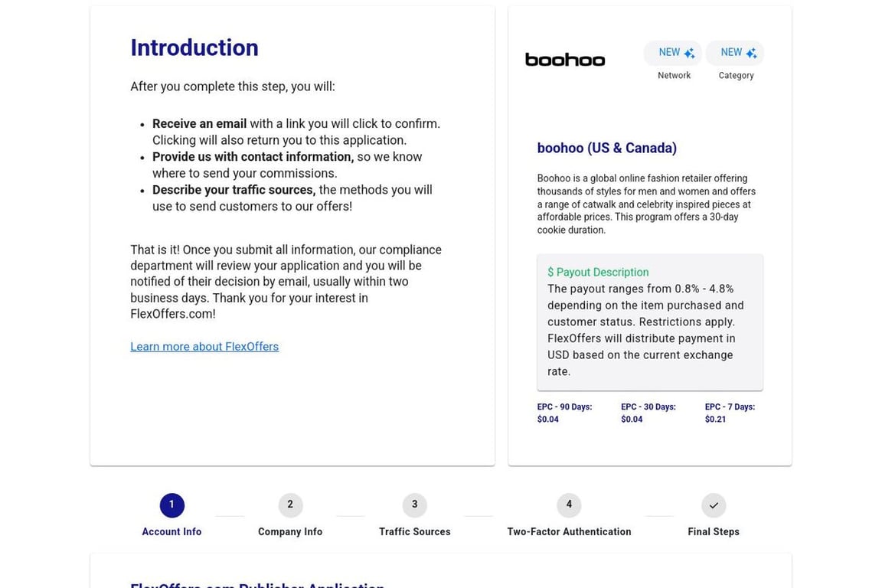
Task: Click the Introduction heading
Action: [x=194, y=47]
